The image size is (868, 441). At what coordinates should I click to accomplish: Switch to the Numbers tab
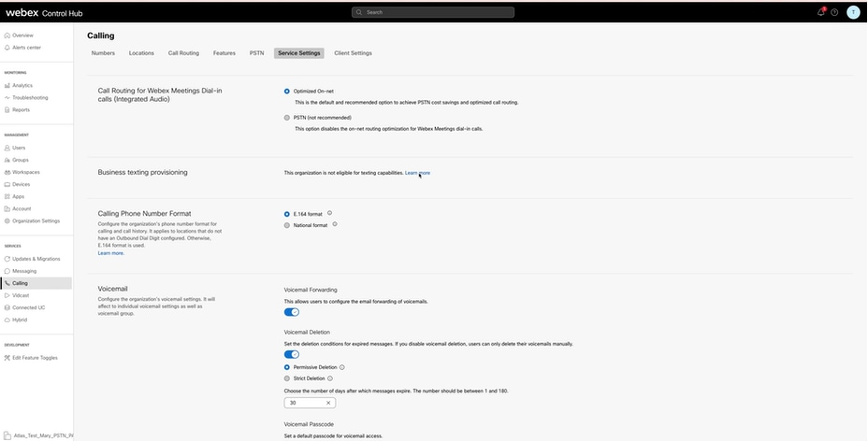pyautogui.click(x=103, y=53)
